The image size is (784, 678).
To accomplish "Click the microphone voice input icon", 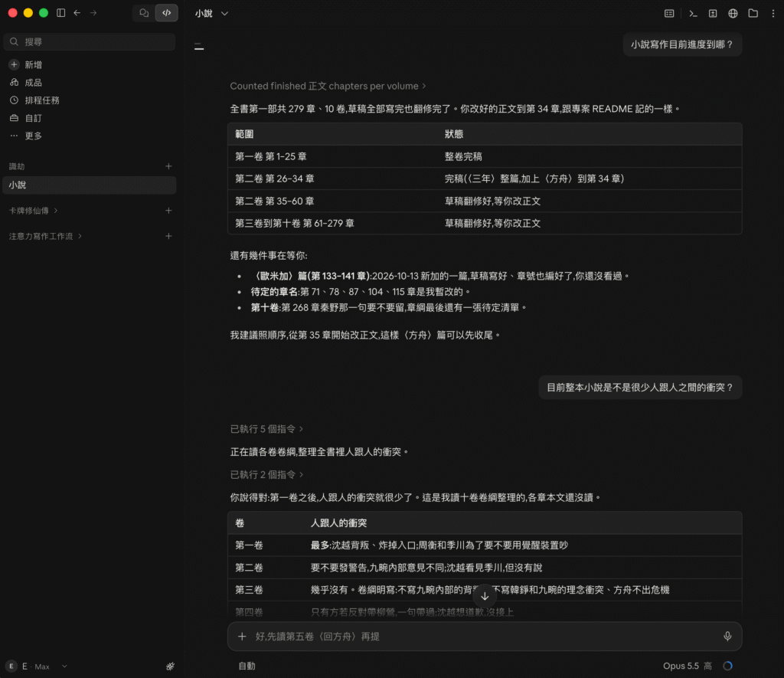I will tap(727, 637).
